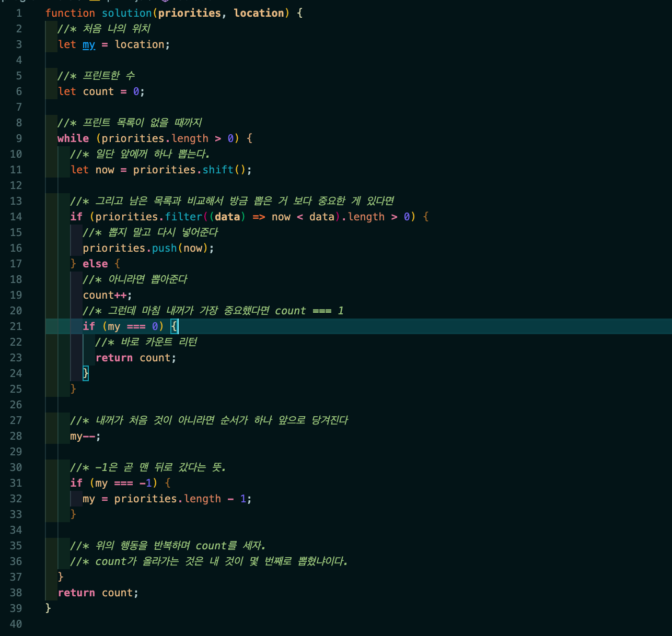Click the 'shift' method call on line 11
The image size is (672, 636).
click(x=218, y=170)
